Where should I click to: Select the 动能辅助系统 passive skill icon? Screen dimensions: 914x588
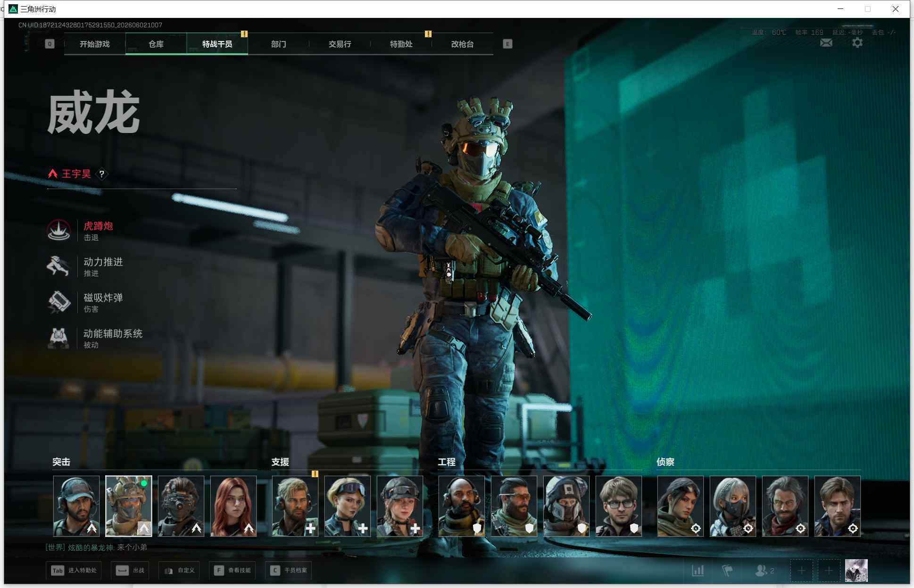click(59, 338)
